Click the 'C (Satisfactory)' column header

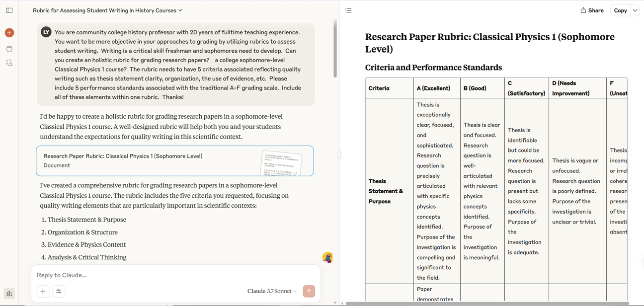[526, 88]
